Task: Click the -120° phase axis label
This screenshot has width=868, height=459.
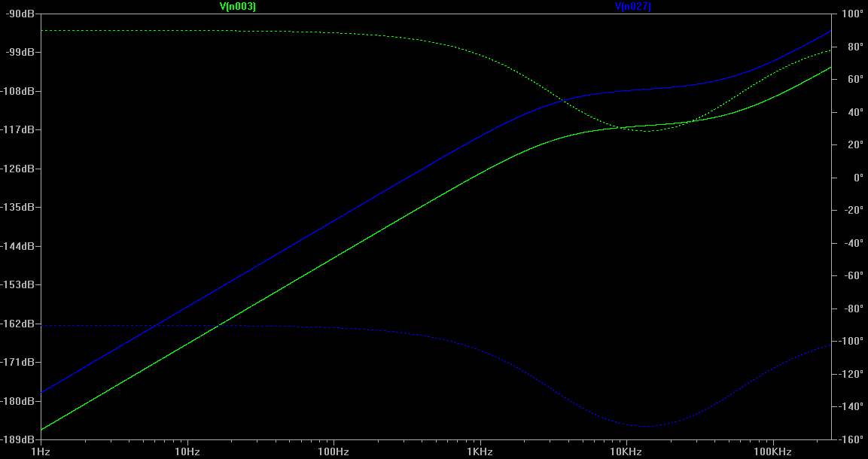Action: point(850,374)
